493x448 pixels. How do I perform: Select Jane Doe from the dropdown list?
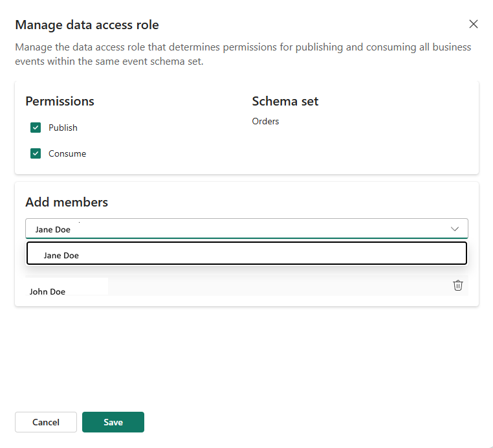point(246,253)
